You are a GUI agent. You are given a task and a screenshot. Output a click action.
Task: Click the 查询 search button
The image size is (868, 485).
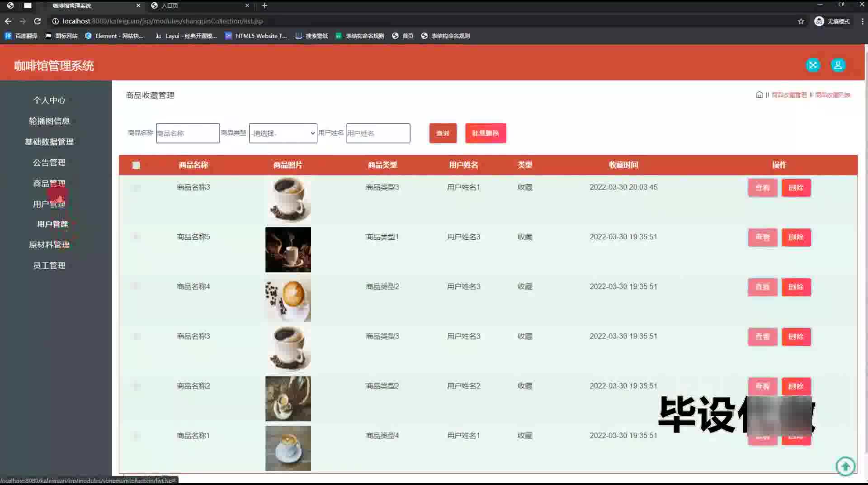(x=443, y=133)
